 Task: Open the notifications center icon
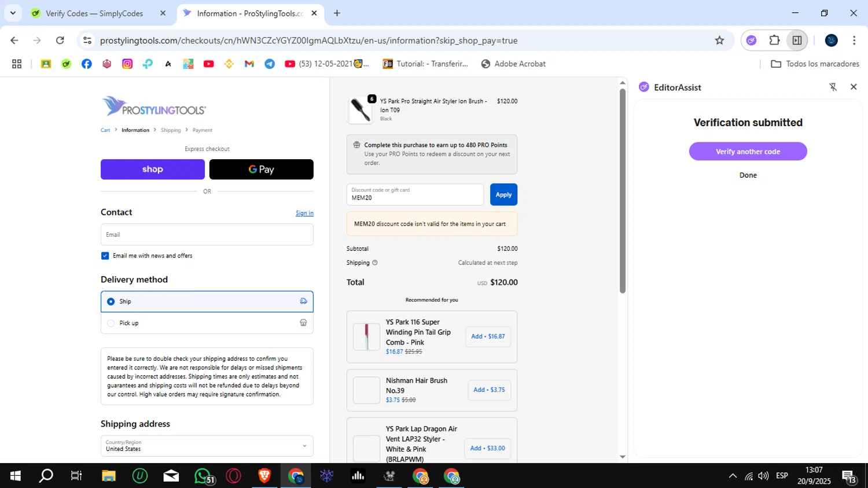click(x=849, y=477)
